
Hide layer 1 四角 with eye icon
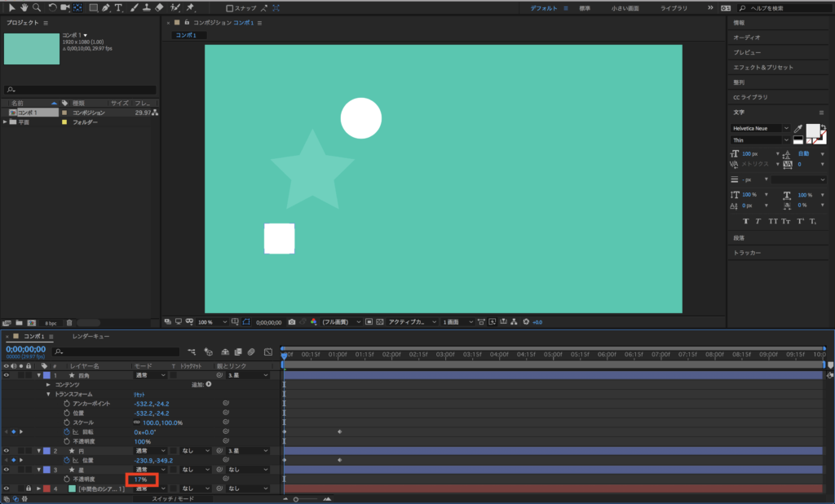pos(7,375)
